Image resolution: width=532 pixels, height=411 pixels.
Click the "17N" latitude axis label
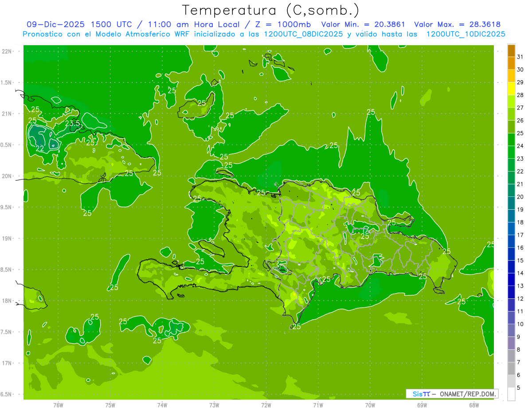7,364
